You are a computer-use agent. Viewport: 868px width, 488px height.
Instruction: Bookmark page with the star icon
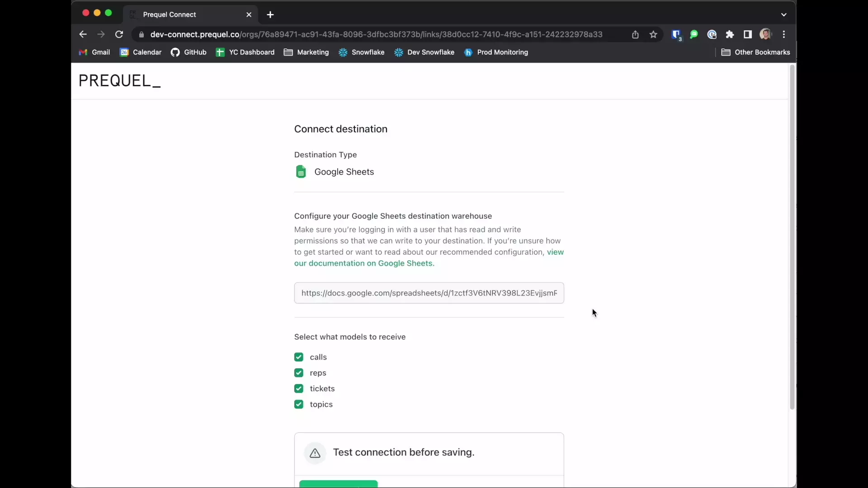pos(653,34)
